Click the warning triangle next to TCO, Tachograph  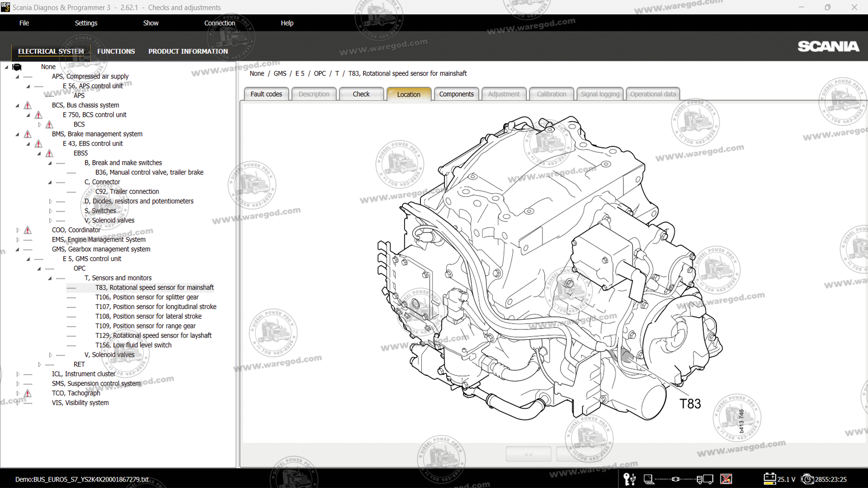[x=27, y=393]
